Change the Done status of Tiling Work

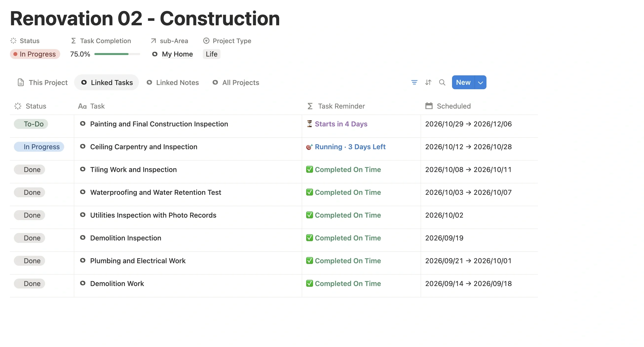[x=29, y=169]
